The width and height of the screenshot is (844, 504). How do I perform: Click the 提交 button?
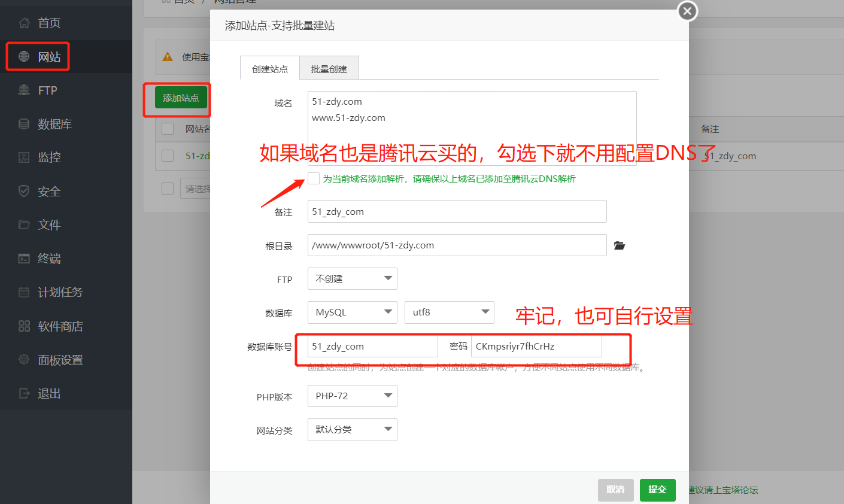(657, 490)
